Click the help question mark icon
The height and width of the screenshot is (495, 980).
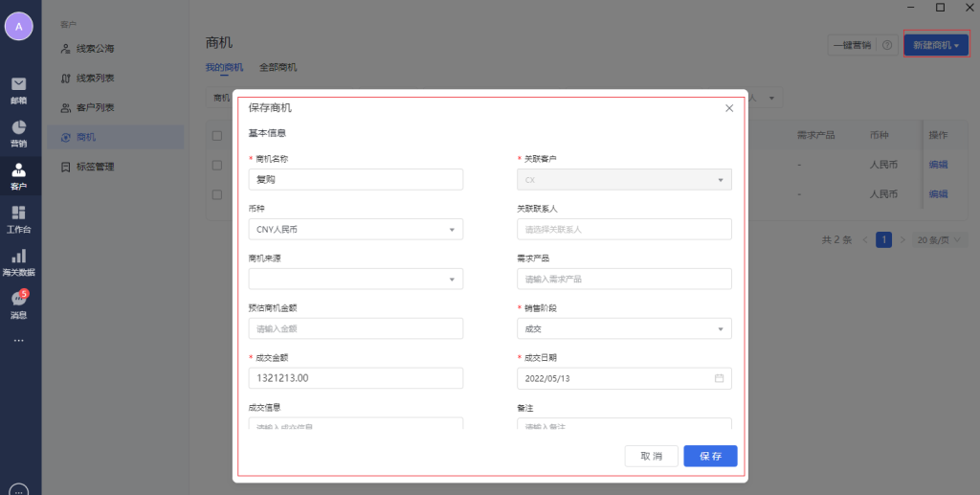click(x=887, y=45)
